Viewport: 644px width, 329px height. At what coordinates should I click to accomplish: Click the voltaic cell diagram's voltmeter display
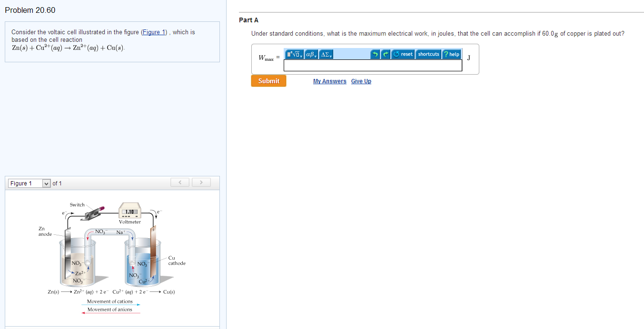tap(129, 212)
